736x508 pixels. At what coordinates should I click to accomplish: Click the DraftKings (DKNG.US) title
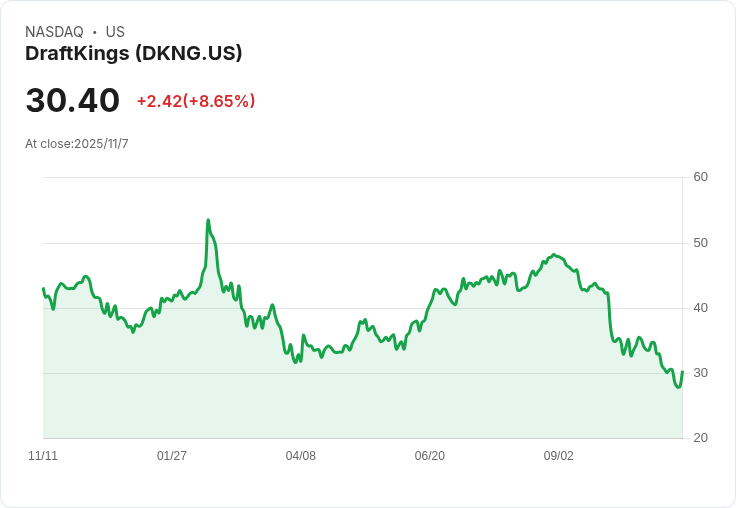(x=134, y=54)
